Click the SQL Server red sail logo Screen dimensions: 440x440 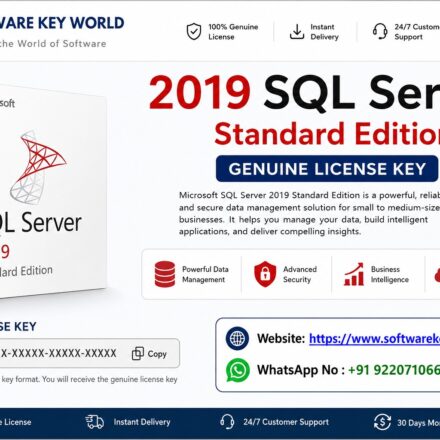tap(38, 167)
